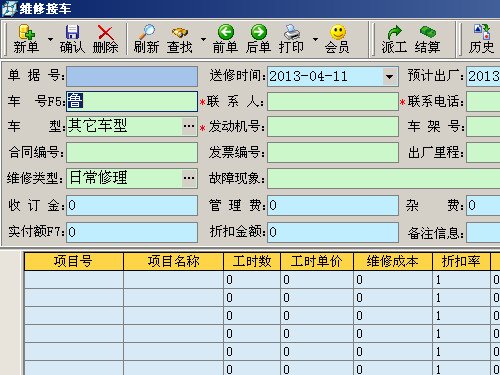Click the 维修成本 column header

pyautogui.click(x=393, y=261)
